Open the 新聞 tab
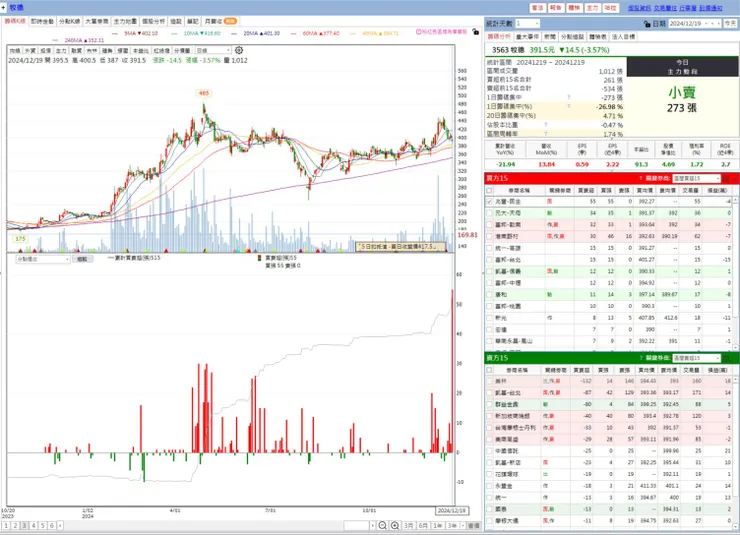 [x=550, y=37]
